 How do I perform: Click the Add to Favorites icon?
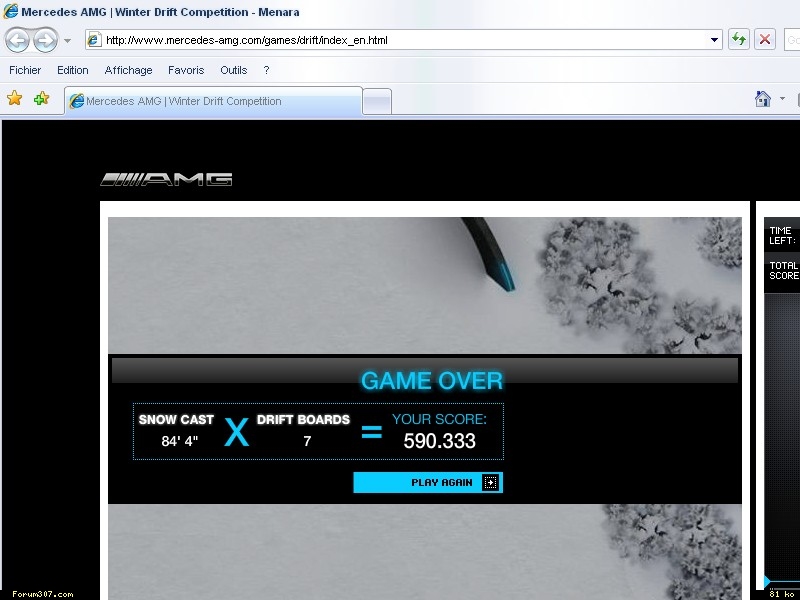pyautogui.click(x=41, y=99)
